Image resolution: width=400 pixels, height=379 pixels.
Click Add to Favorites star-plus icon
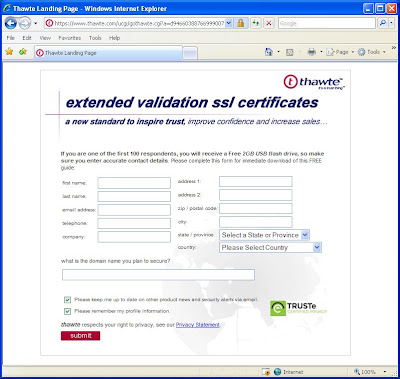[23, 52]
